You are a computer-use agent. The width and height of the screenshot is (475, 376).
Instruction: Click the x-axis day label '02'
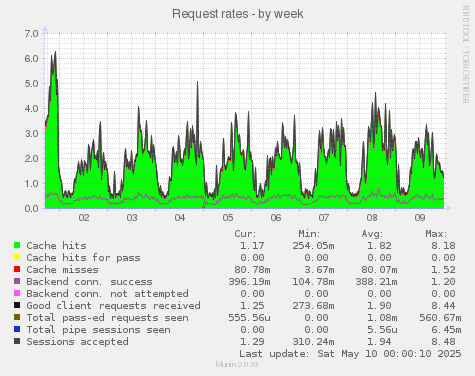(84, 218)
